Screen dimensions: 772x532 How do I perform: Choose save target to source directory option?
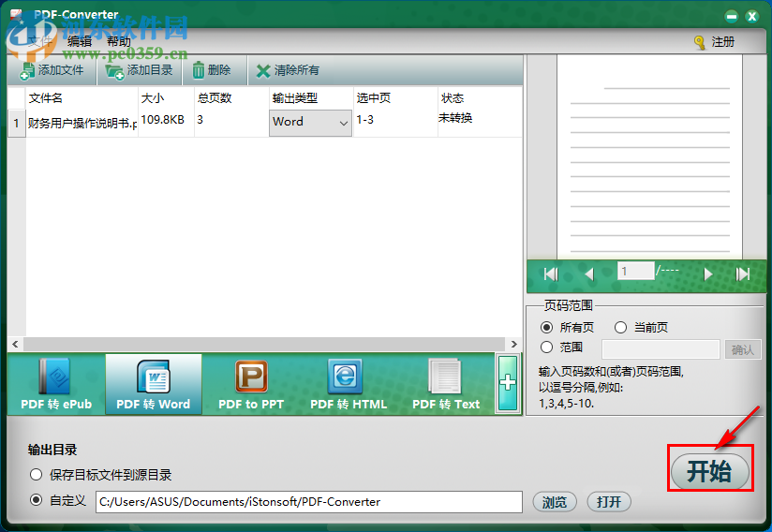tap(36, 475)
